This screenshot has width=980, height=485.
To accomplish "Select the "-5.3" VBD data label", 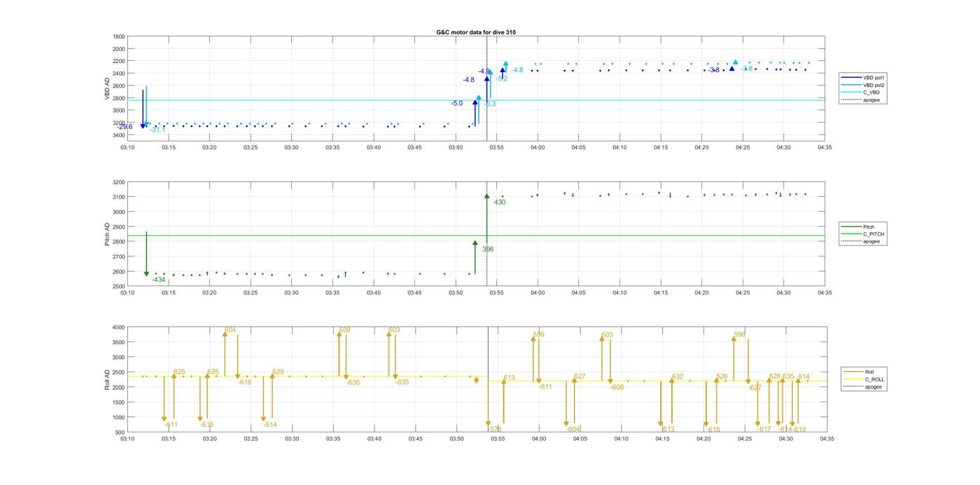I will pos(489,104).
